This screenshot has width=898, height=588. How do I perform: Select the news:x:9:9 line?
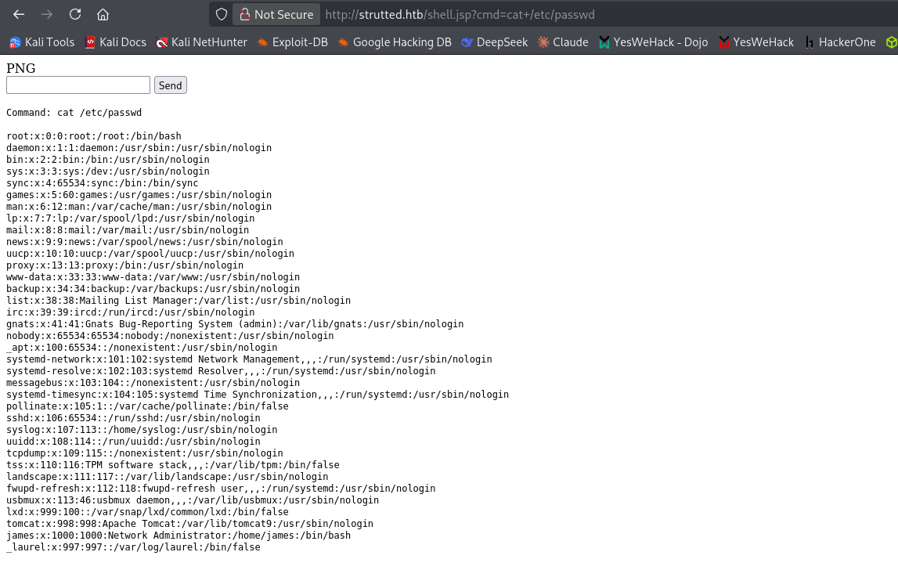tap(145, 242)
